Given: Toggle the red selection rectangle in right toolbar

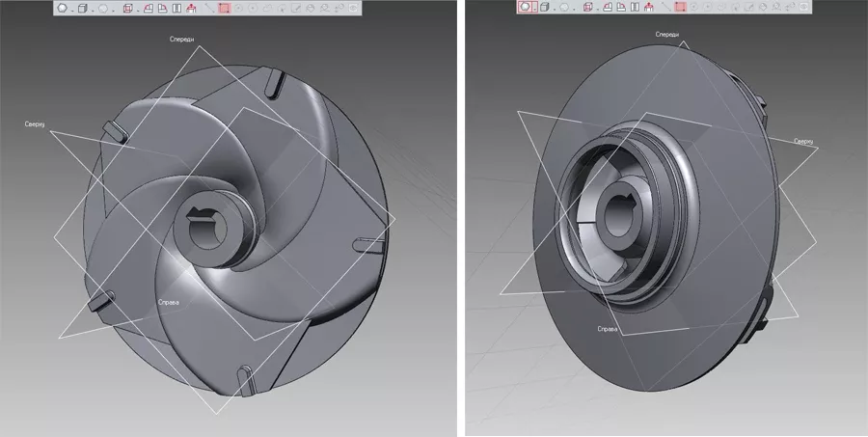Looking at the screenshot, I should [x=681, y=8].
